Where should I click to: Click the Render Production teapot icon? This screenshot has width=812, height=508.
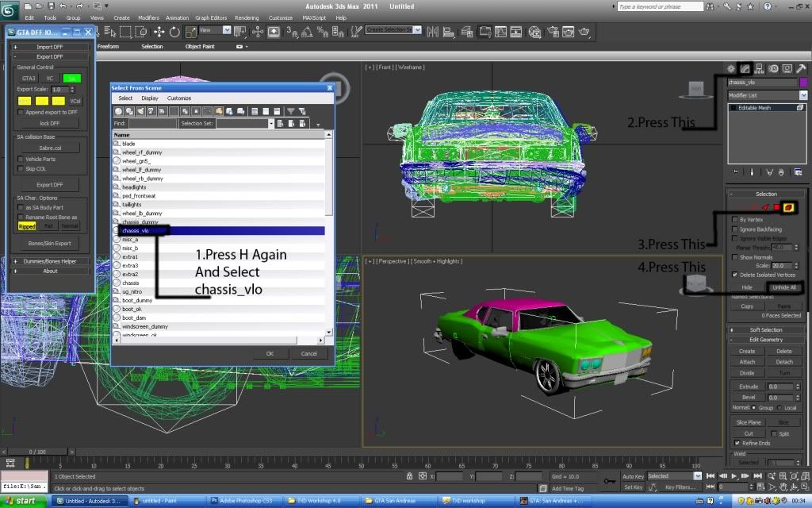pyautogui.click(x=584, y=32)
